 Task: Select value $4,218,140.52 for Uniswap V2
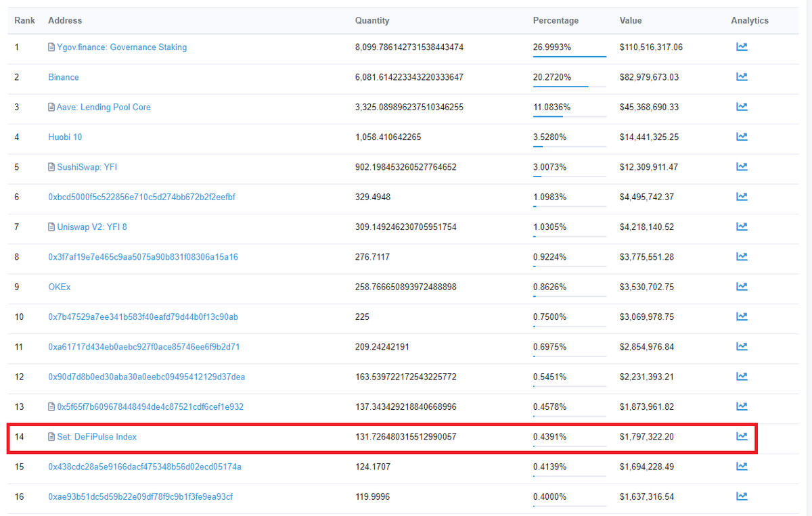click(647, 227)
